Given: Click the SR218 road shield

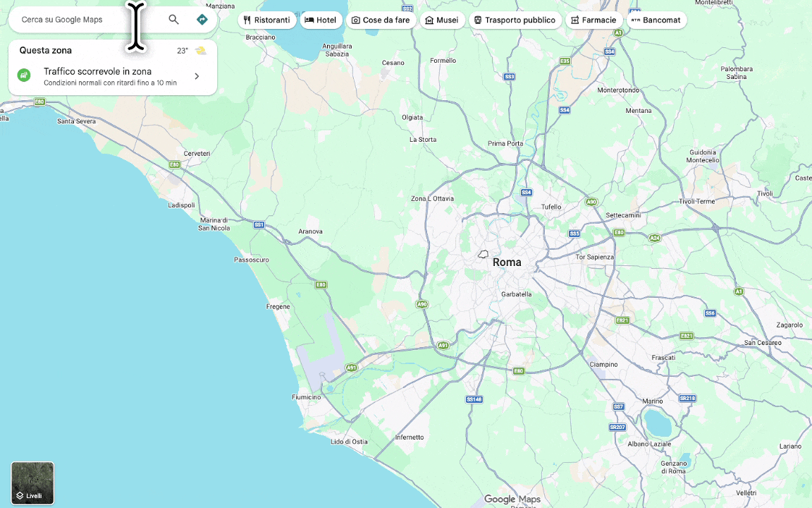Looking at the screenshot, I should point(687,398).
